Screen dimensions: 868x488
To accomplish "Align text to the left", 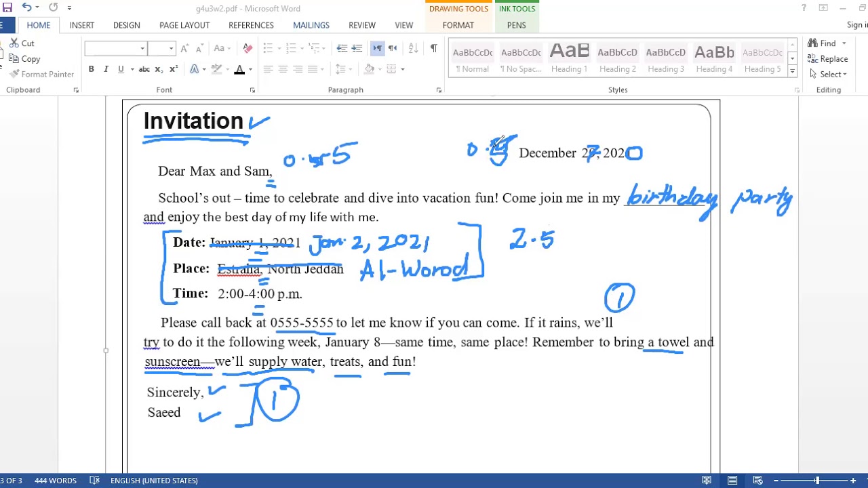I will [x=268, y=69].
